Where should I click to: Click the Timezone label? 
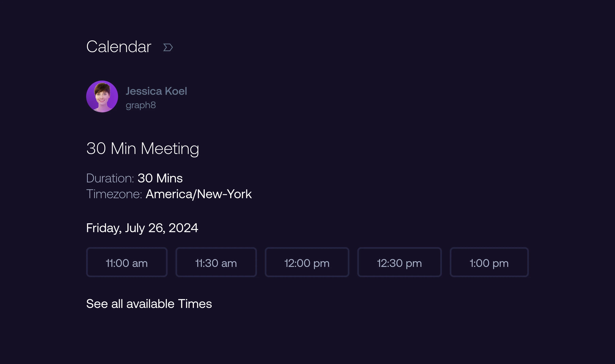pyautogui.click(x=114, y=194)
